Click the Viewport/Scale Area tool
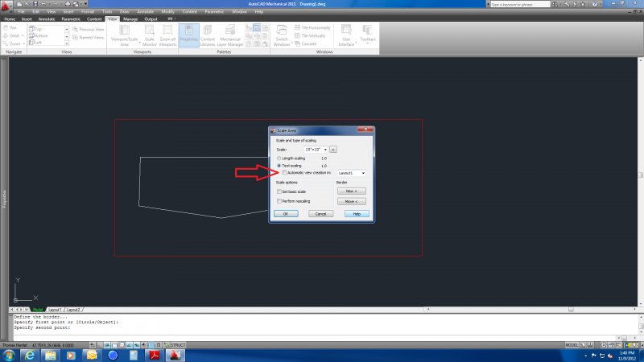This screenshot has width=644, height=362. [124, 35]
